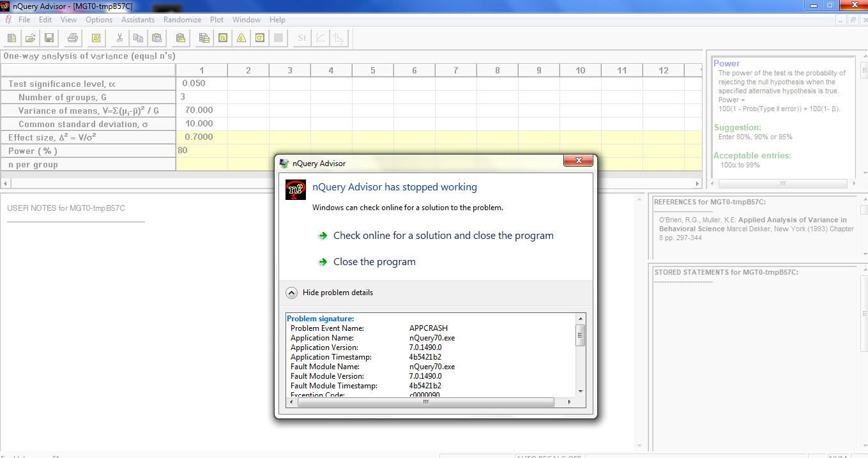The image size is (868, 458).
Task: Open the View menu
Action: click(69, 20)
